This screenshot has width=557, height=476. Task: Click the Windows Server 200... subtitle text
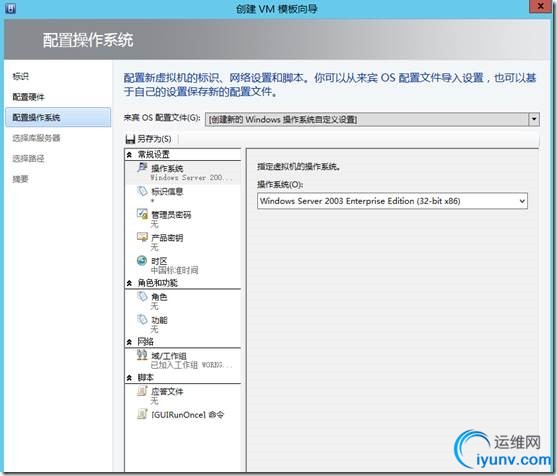191,177
